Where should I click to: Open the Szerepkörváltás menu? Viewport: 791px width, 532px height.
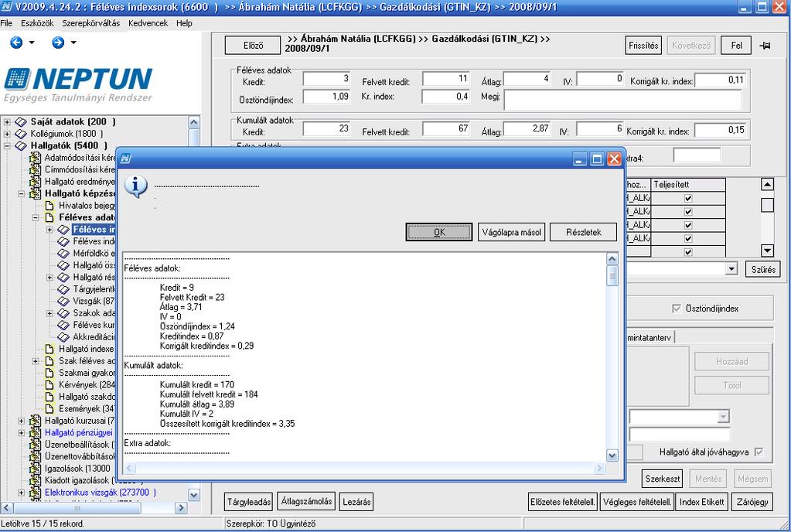point(91,23)
